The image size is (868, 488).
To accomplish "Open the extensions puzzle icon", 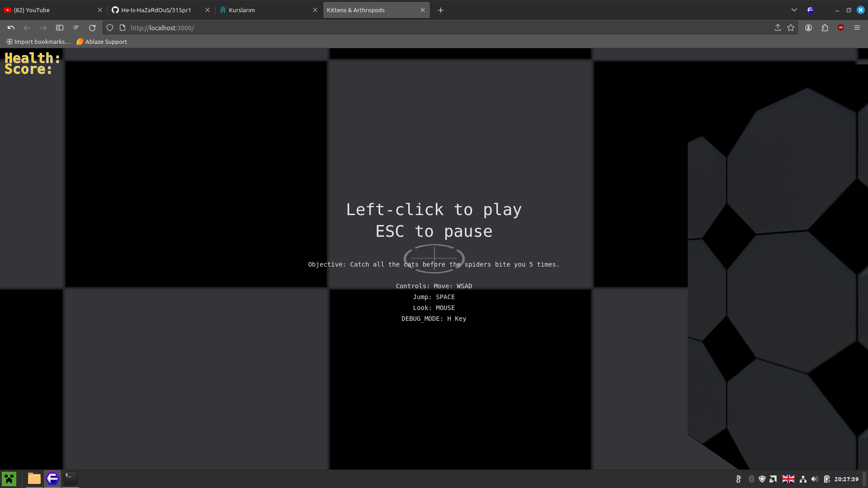I will pyautogui.click(x=825, y=28).
